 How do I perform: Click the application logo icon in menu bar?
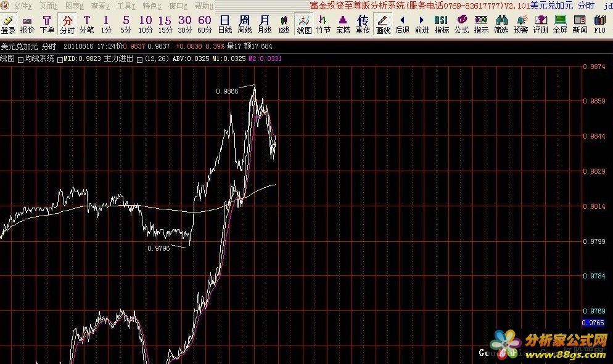coord(6,6)
